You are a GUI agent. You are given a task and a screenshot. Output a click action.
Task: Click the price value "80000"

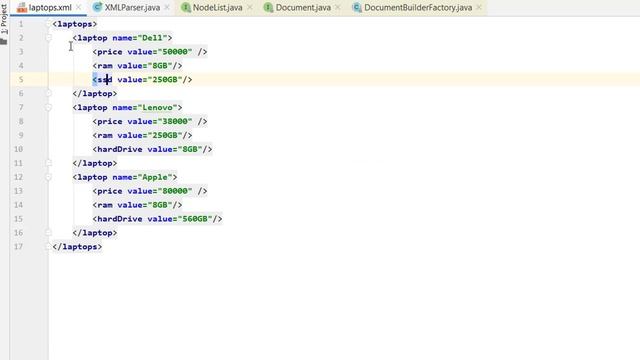point(175,191)
